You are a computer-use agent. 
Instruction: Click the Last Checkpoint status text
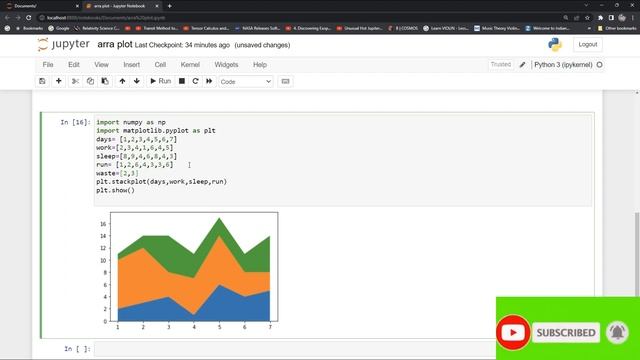coord(182,45)
